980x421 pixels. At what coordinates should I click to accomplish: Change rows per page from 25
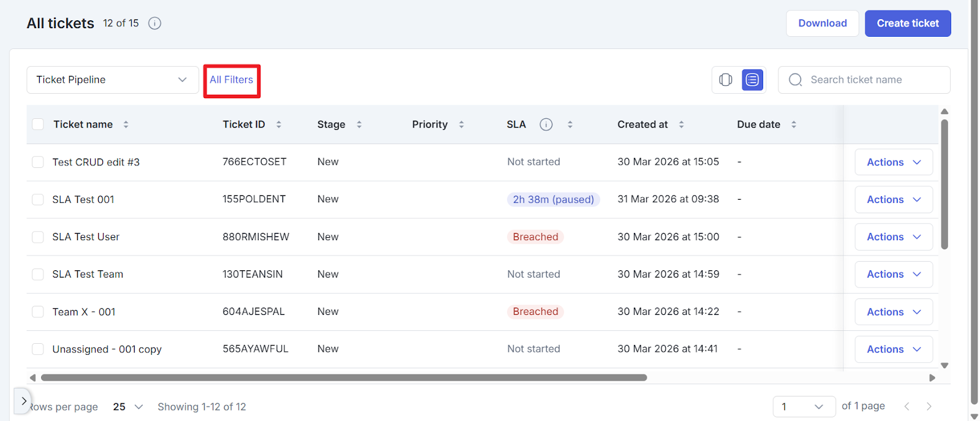click(128, 407)
